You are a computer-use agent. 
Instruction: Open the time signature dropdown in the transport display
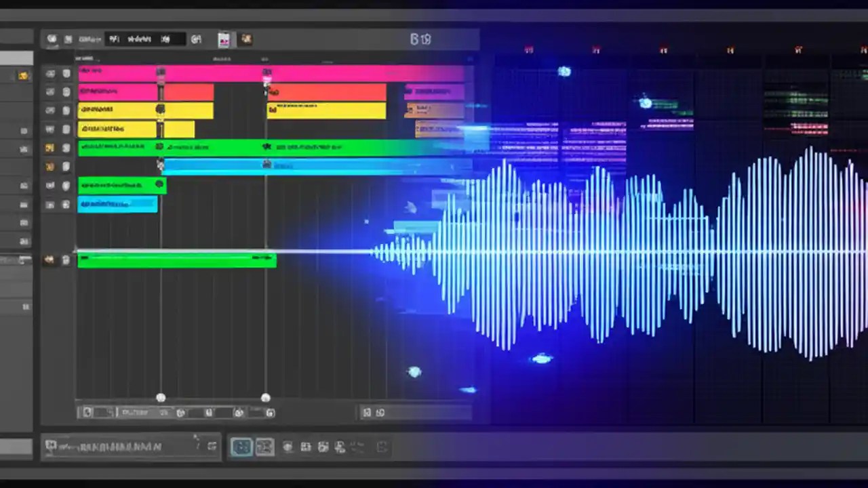point(165,39)
